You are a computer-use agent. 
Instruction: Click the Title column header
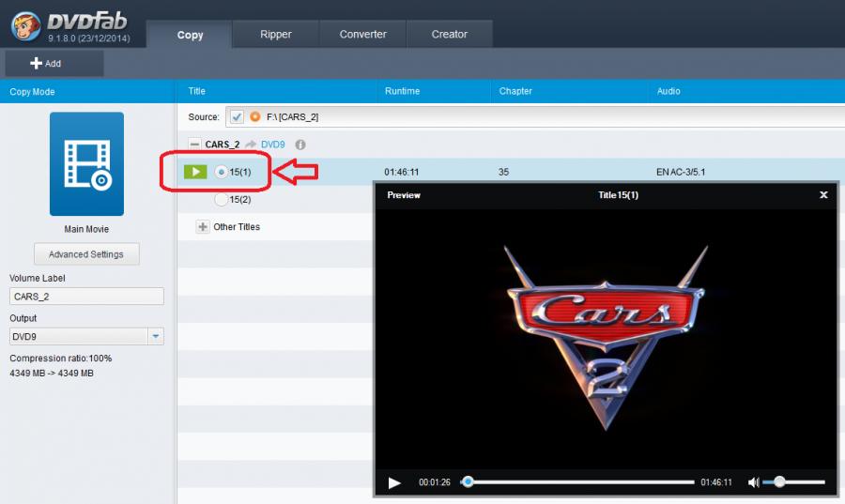pos(197,91)
